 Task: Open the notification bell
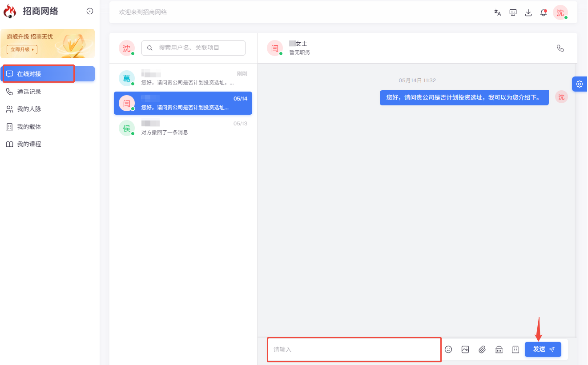pos(544,12)
